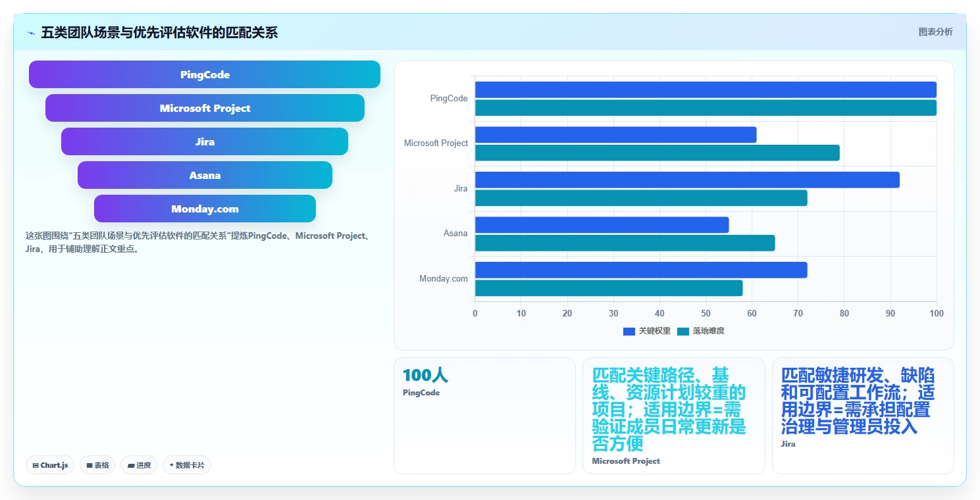Click the description paragraph under the funnel
The width and height of the screenshot is (980, 500).
(x=198, y=242)
